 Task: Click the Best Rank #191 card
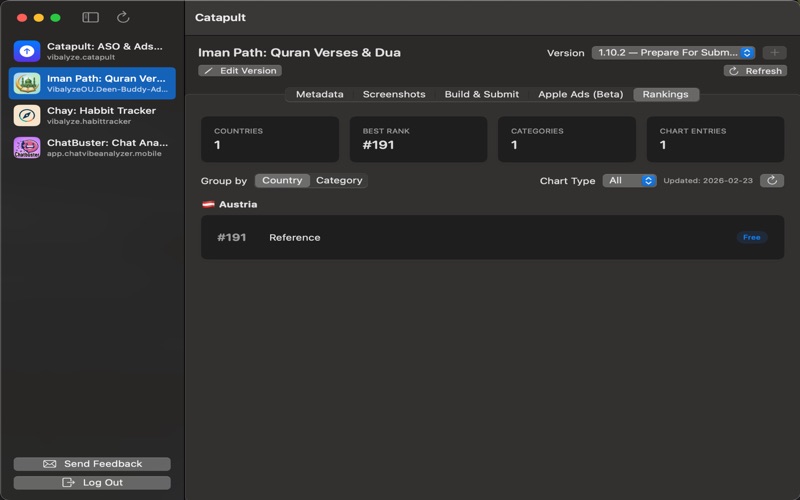click(418, 139)
